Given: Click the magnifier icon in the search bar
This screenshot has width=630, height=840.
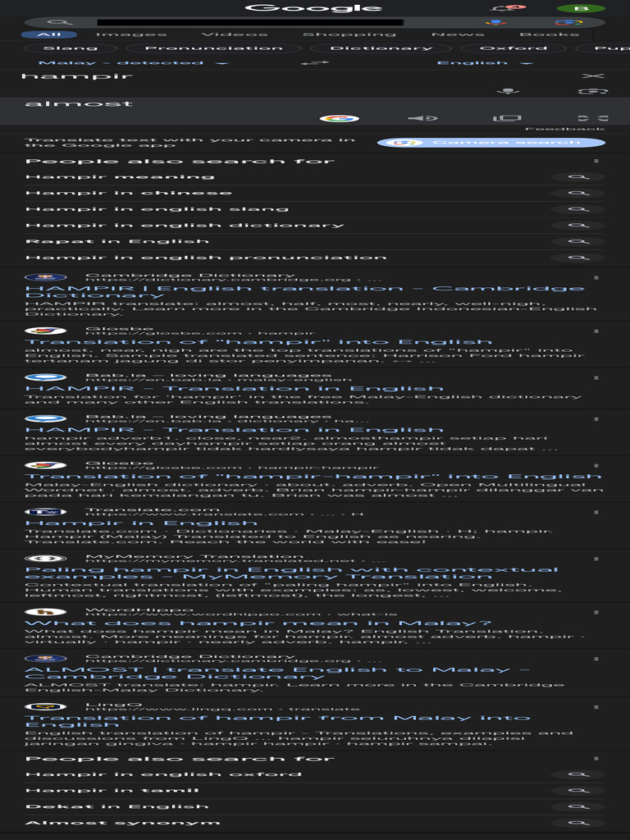Looking at the screenshot, I should (60, 22).
